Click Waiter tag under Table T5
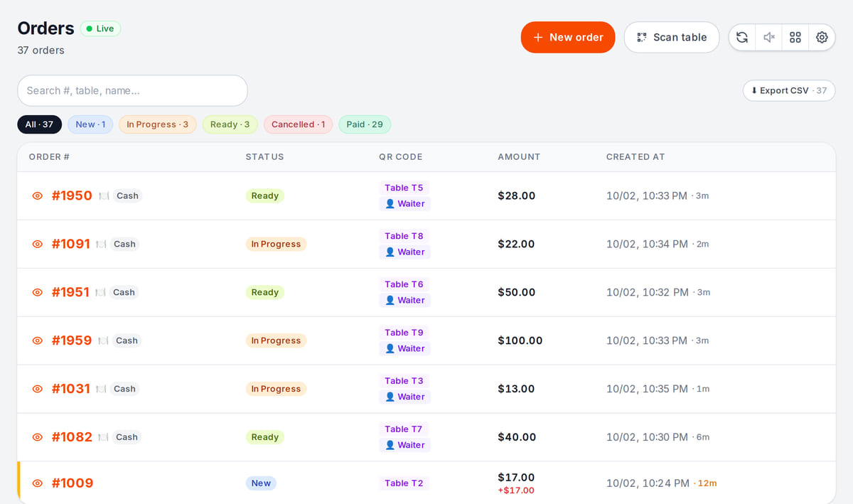Screen dimensions: 853x504 tap(404, 203)
